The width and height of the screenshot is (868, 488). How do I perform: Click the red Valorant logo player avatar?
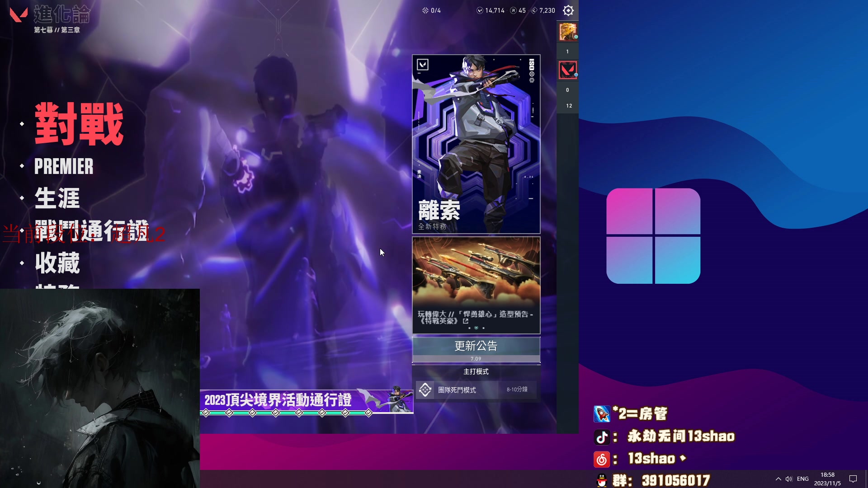[568, 70]
